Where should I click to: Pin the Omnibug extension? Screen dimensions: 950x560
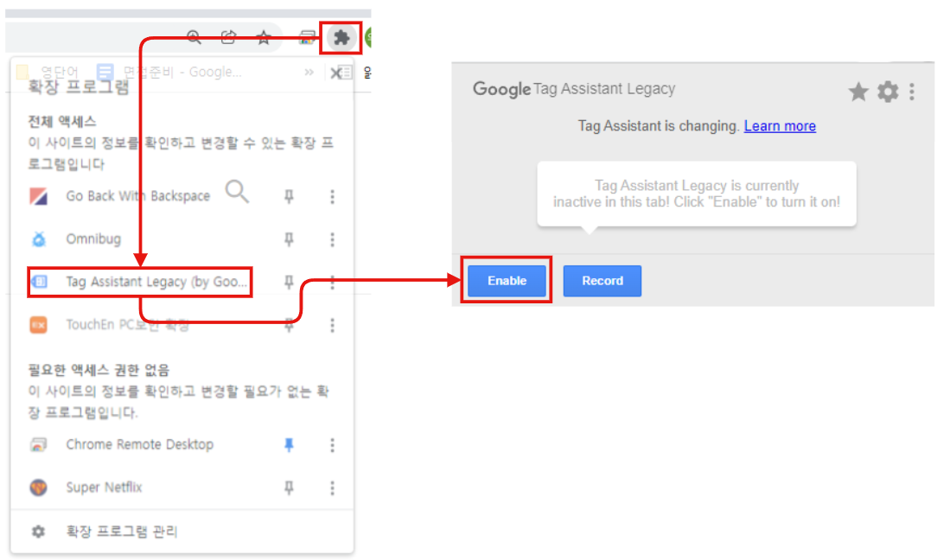289,239
